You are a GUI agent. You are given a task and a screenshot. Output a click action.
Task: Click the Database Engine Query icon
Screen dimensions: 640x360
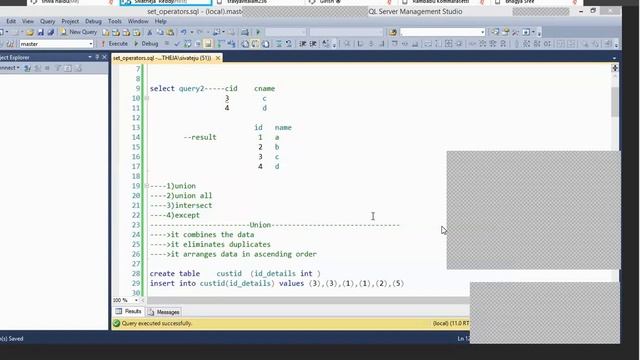pos(106,32)
